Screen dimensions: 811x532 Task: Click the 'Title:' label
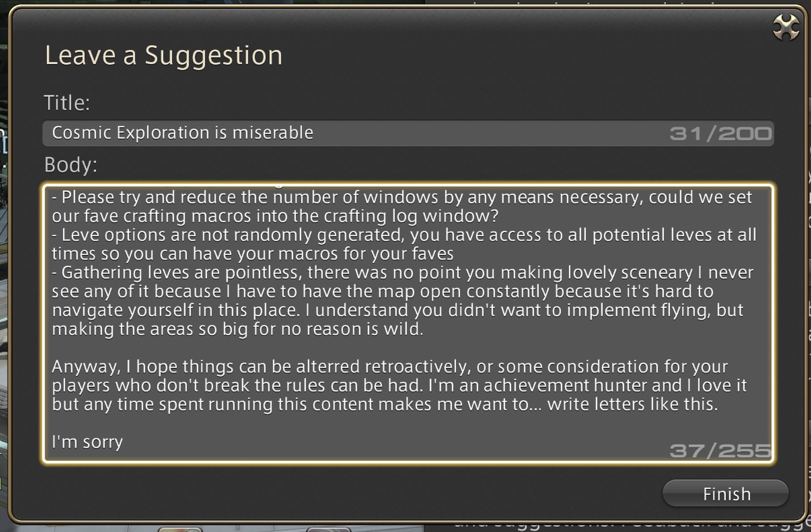(67, 103)
